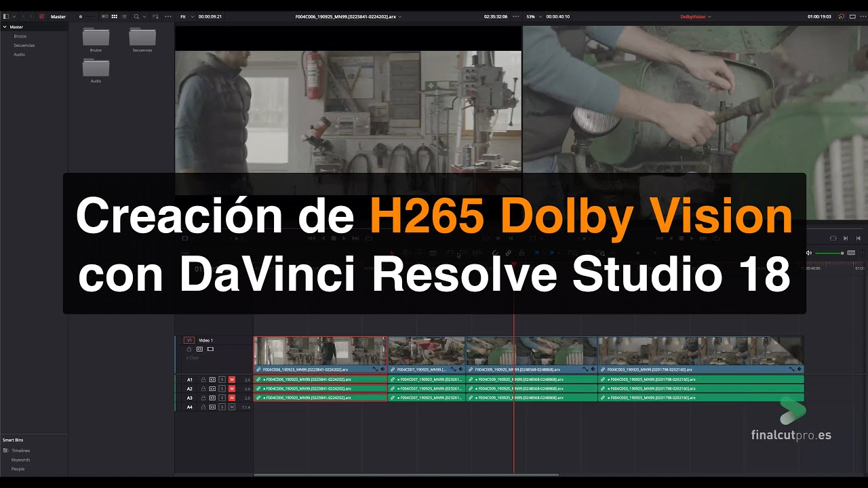Mute audio track A4
The height and width of the screenshot is (488, 868).
point(232,407)
